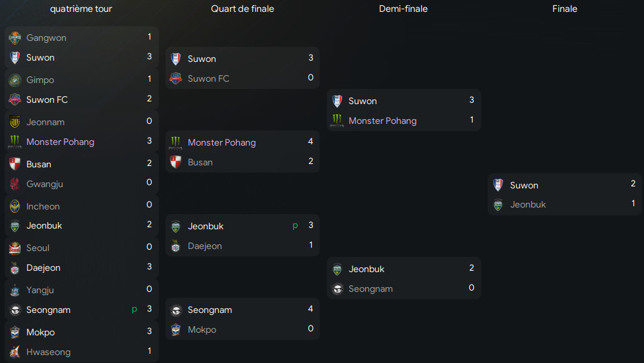The height and width of the screenshot is (363, 644).
Task: Click Incheon club badge
Action: tap(15, 206)
